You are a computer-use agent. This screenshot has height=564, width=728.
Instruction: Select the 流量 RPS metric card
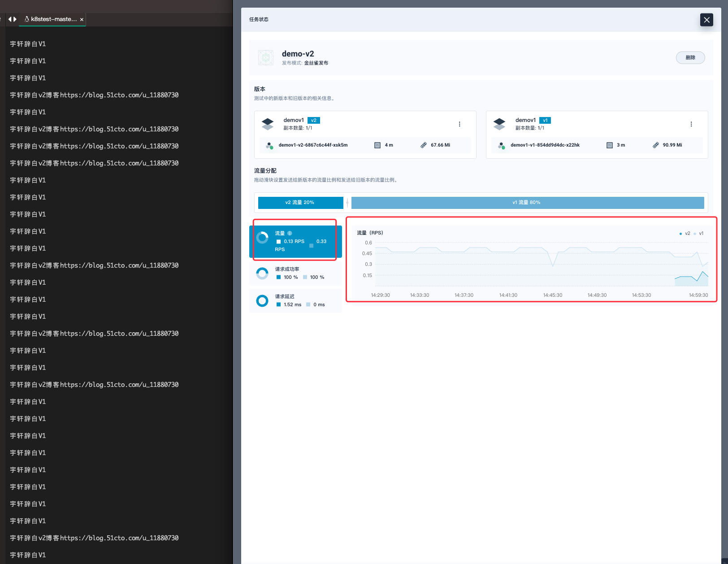(295, 241)
